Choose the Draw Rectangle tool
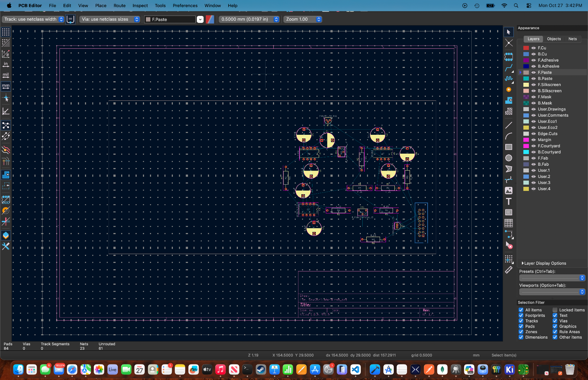Image resolution: width=588 pixels, height=380 pixels. tap(509, 147)
